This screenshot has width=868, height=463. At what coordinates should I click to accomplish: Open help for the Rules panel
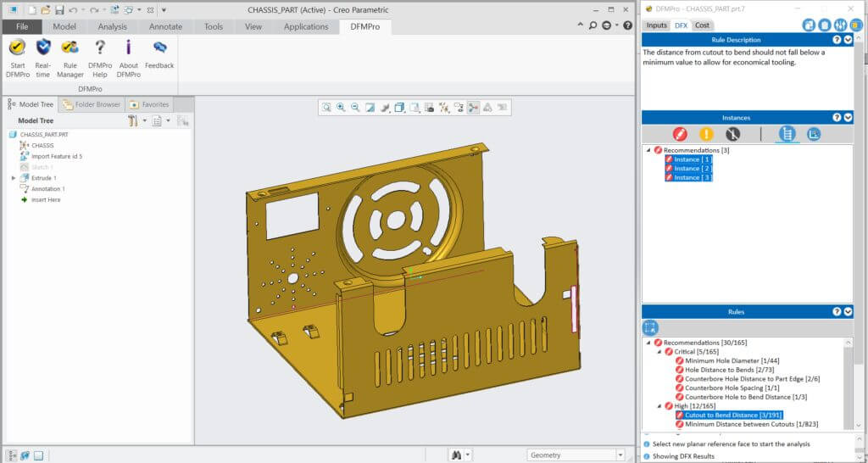(x=837, y=312)
